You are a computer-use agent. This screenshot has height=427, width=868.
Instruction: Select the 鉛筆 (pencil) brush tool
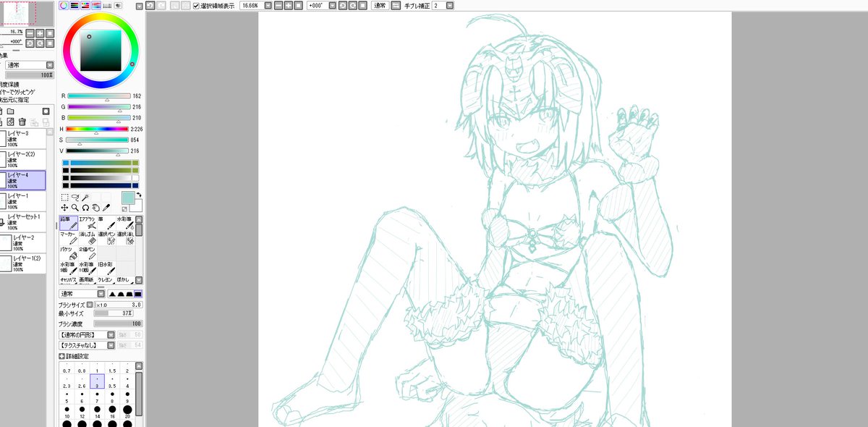(69, 223)
